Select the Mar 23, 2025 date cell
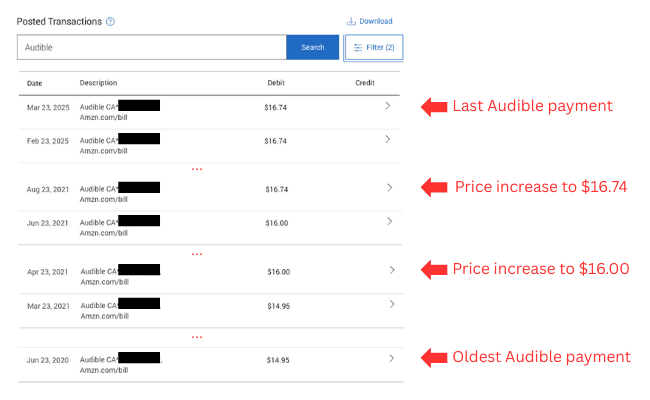Screen dimensions: 650x400 (48, 108)
